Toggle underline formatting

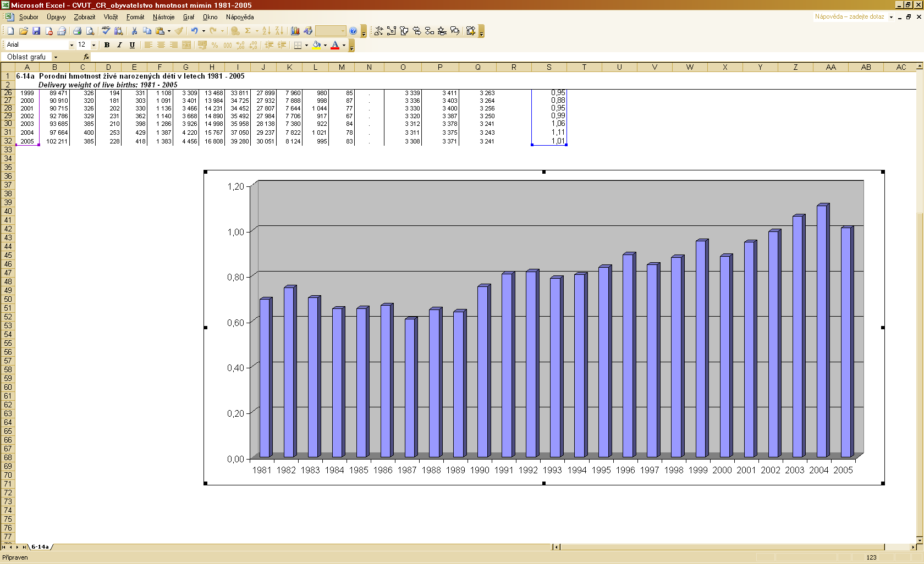click(132, 45)
